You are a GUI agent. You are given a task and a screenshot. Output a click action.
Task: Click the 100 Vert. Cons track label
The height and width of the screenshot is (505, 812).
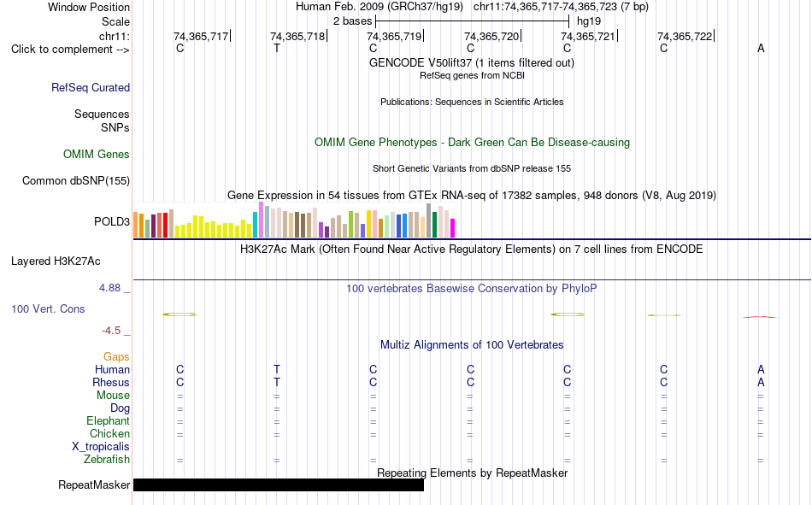coord(48,309)
